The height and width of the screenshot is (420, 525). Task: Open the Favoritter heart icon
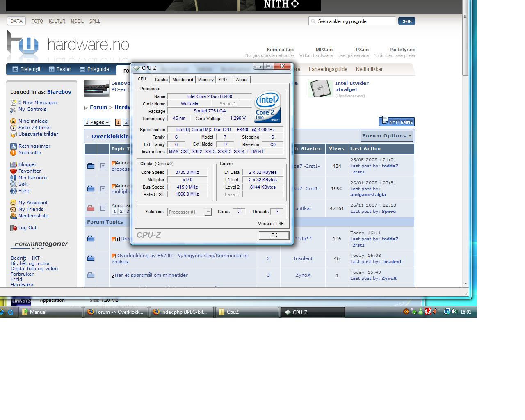pyautogui.click(x=14, y=171)
